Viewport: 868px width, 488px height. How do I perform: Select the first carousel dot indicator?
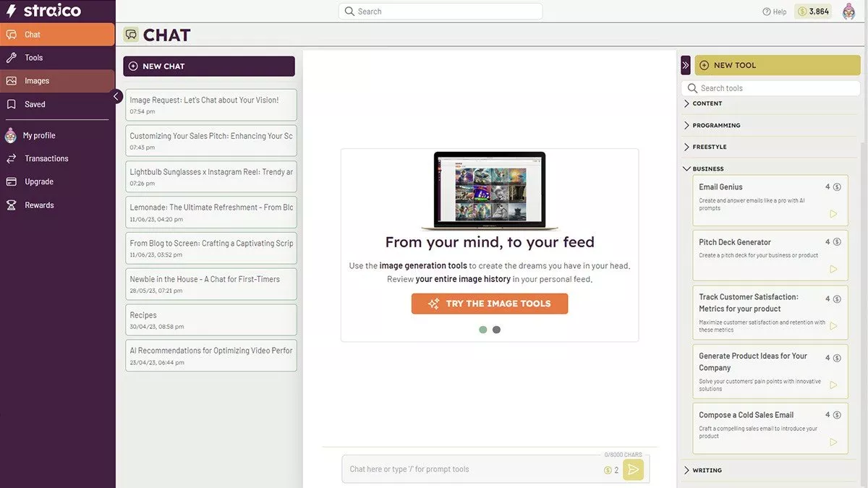pos(483,330)
